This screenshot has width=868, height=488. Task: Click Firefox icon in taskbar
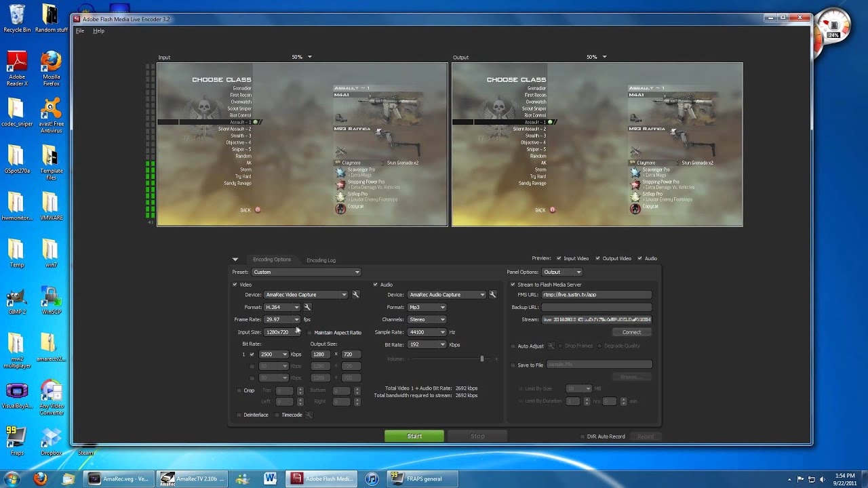(40, 479)
